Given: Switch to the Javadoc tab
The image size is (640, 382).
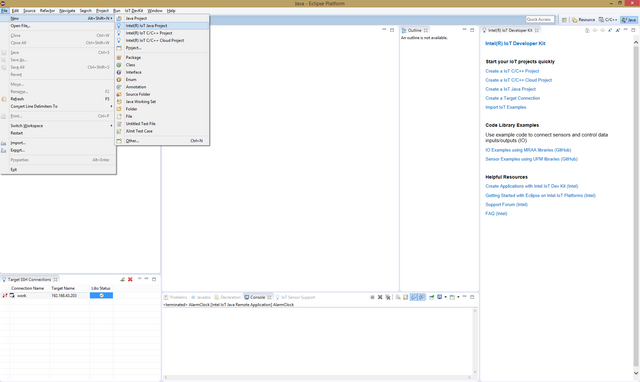Looking at the screenshot, I should point(201,297).
